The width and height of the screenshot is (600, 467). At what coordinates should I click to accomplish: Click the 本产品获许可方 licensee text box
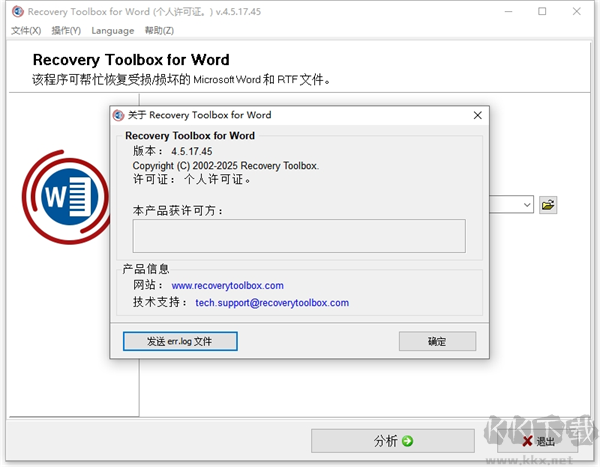pyautogui.click(x=299, y=236)
